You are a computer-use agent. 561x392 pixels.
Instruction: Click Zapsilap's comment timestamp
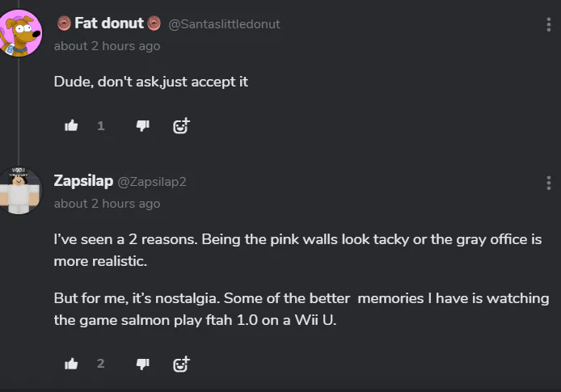107,204
